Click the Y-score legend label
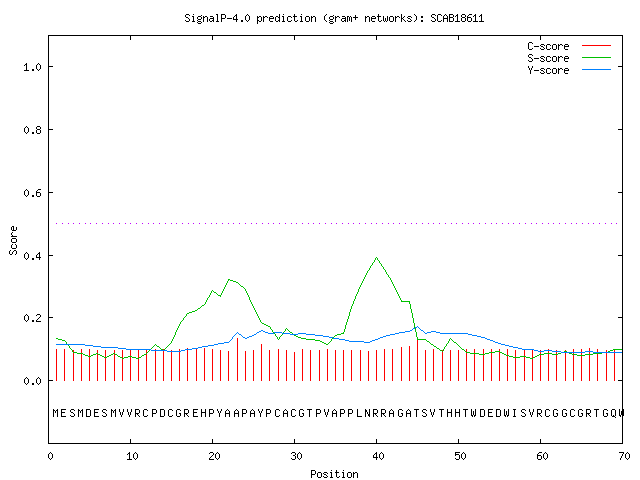Screen dimensions: 640x480 click(548, 70)
